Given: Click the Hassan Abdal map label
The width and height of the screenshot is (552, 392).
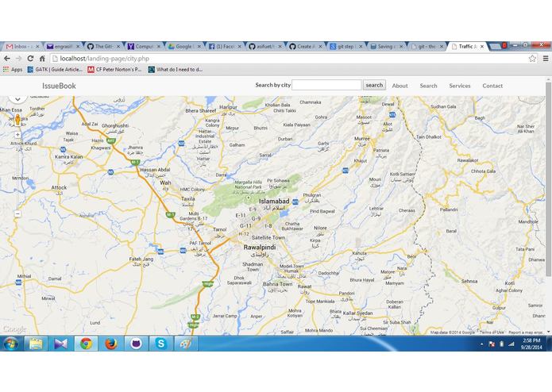Looking at the screenshot, I should (x=155, y=170).
